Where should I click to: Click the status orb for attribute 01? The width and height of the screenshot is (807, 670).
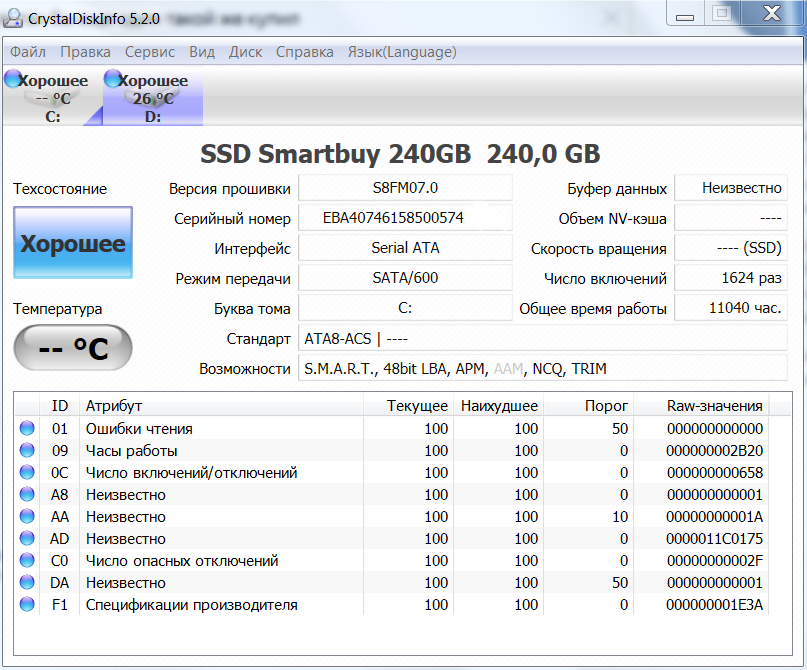(27, 428)
